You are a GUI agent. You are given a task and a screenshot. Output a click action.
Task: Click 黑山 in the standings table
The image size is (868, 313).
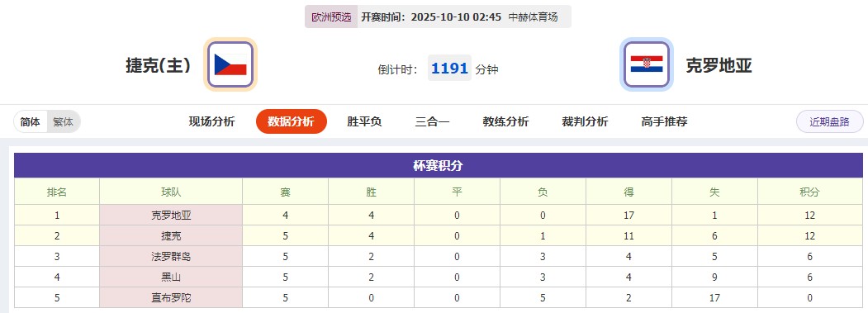coord(171,277)
